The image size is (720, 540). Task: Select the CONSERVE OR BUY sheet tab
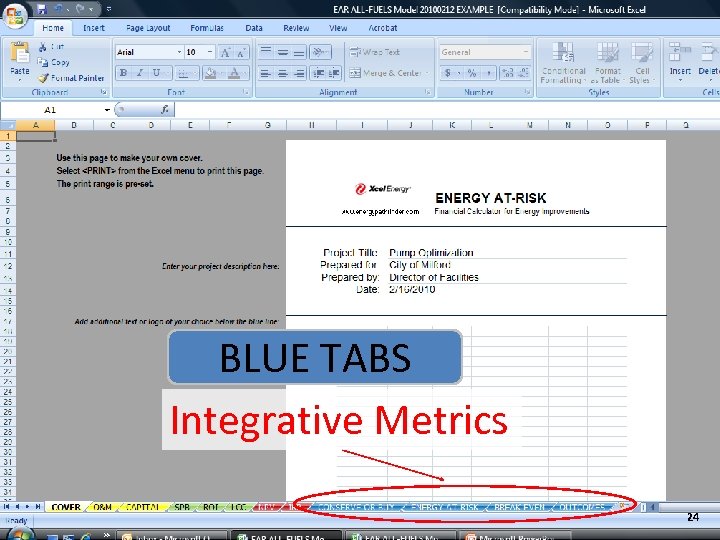pos(356,507)
